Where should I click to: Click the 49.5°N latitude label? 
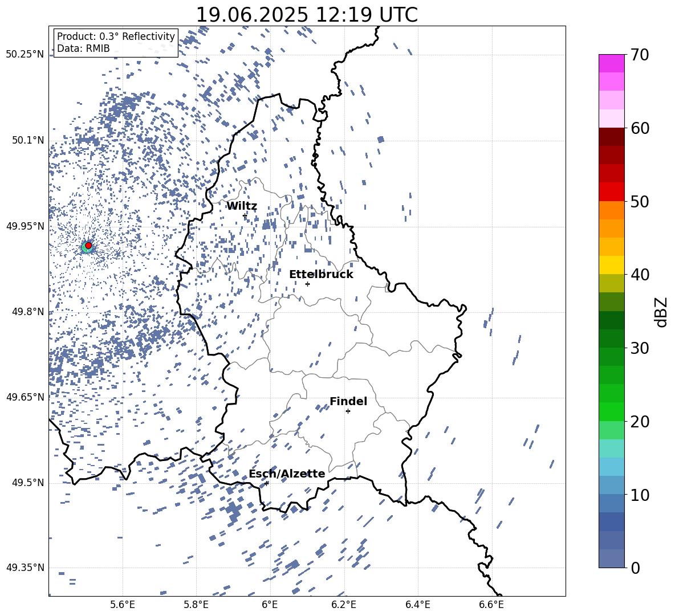[27, 483]
